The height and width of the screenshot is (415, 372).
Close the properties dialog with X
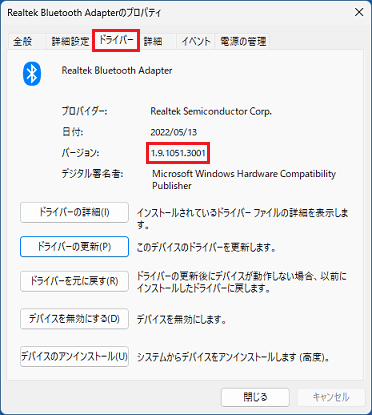coord(359,12)
